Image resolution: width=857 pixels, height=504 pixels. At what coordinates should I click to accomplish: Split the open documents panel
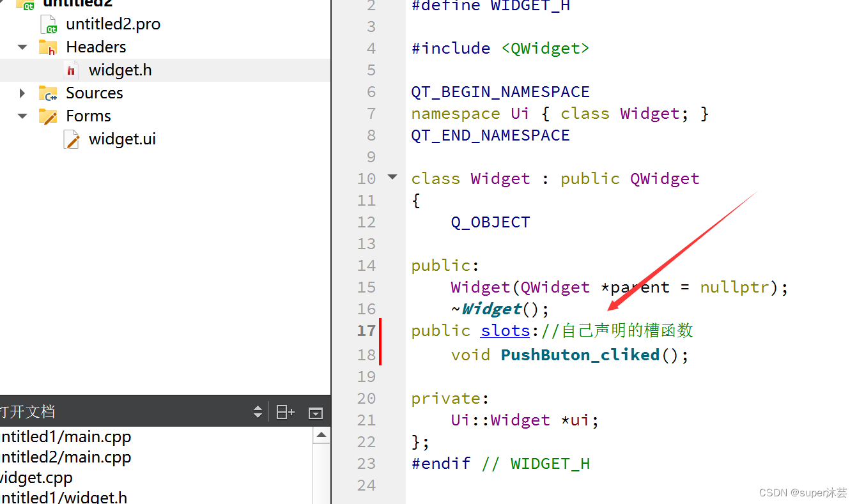tap(285, 412)
